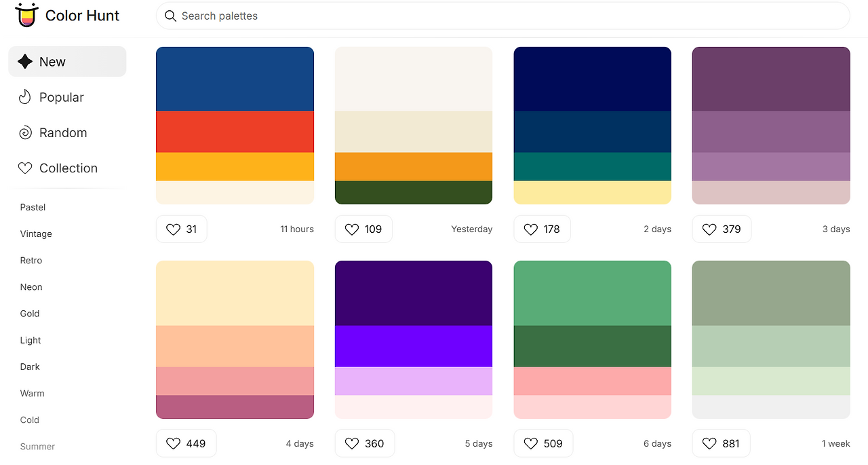Viewport: 868px width, 465px height.
Task: Like the palette with 360 likes
Action: pos(351,443)
